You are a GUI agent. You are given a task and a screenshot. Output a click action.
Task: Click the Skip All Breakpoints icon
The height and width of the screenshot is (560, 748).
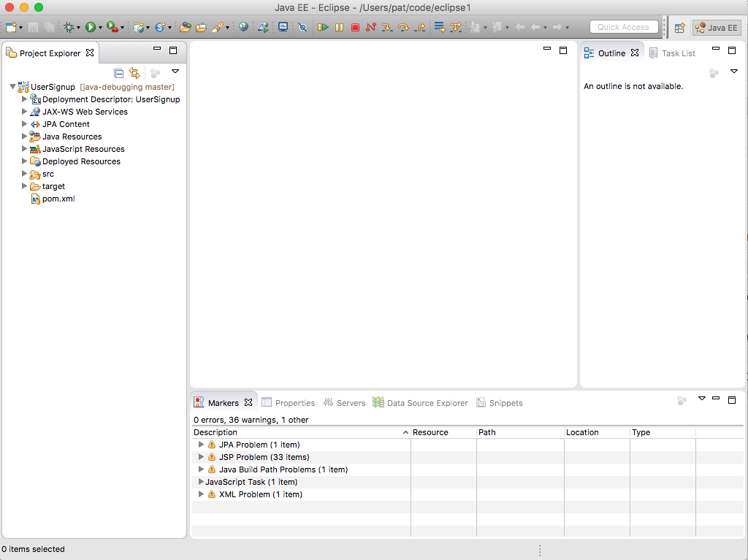point(302,27)
